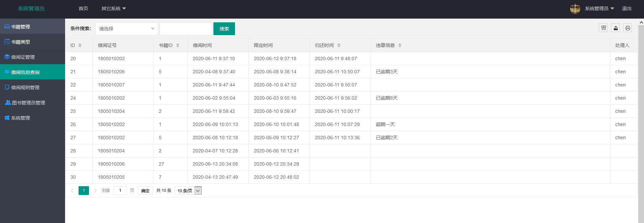Click the green 搜索 button
644x223 pixels.
[224, 29]
